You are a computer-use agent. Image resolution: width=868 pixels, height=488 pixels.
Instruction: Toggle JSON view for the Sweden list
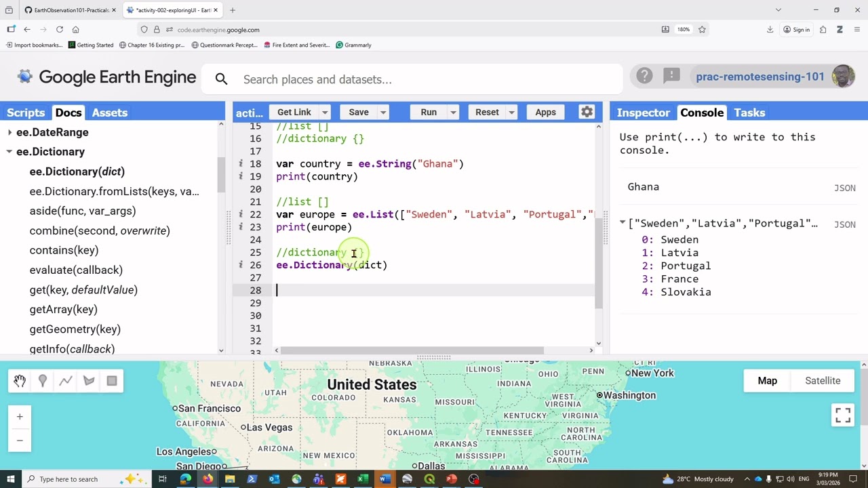[x=845, y=224]
